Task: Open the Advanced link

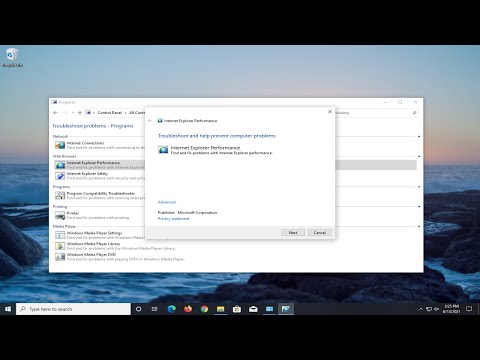Action: coord(167,202)
